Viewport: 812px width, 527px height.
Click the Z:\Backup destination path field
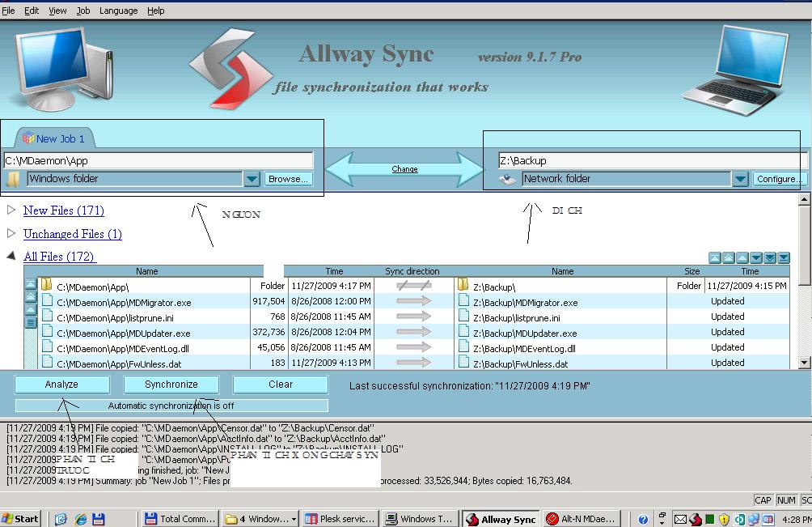(x=653, y=160)
